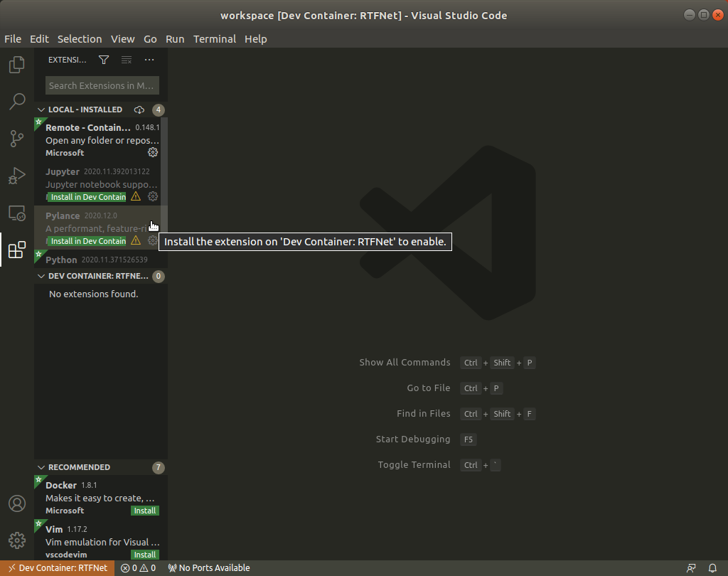The image size is (728, 576).
Task: Open manage gear for Jupyter extension
Action: 153,196
